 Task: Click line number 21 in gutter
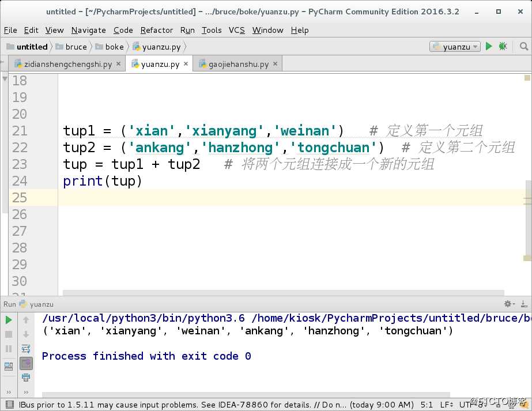(20, 131)
